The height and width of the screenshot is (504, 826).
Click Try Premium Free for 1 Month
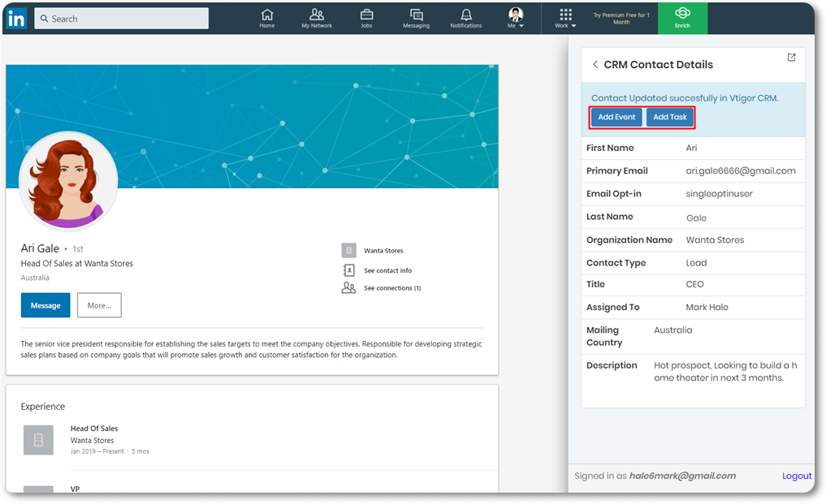[x=621, y=18]
